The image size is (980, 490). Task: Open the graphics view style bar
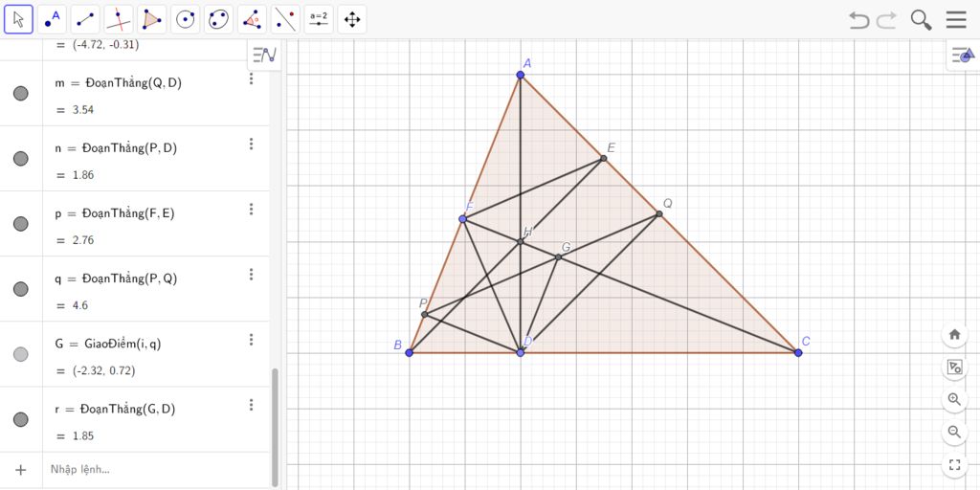coord(963,56)
